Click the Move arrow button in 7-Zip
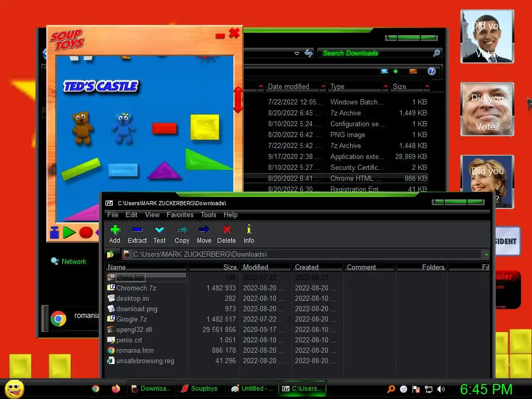Viewport: 532px width, 399px height. pyautogui.click(x=204, y=234)
